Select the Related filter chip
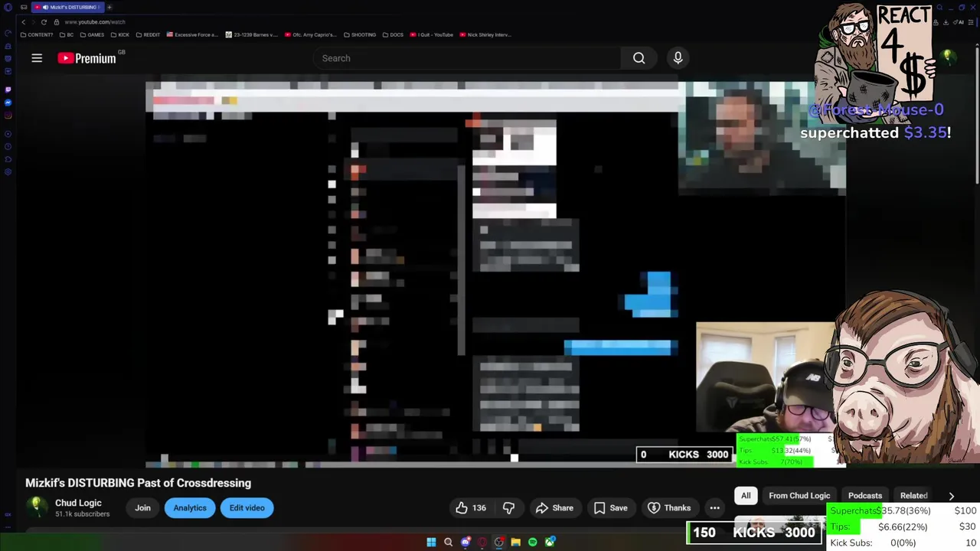Screen dimensions: 980x551 [913, 496]
